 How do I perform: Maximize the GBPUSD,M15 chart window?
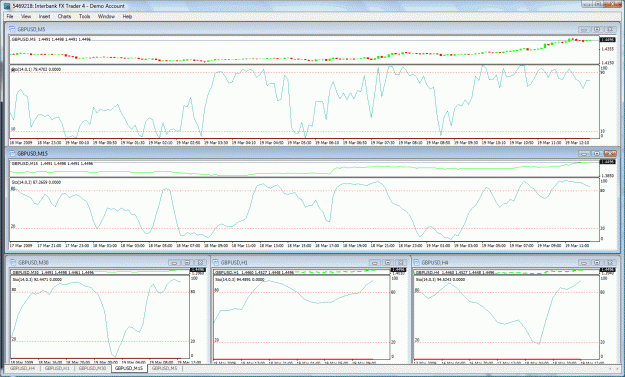pyautogui.click(x=597, y=153)
